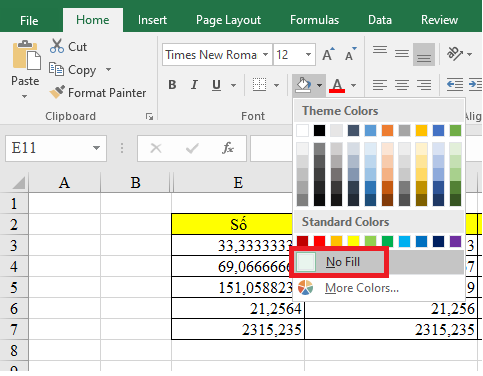Apply underline formatting

(216, 85)
